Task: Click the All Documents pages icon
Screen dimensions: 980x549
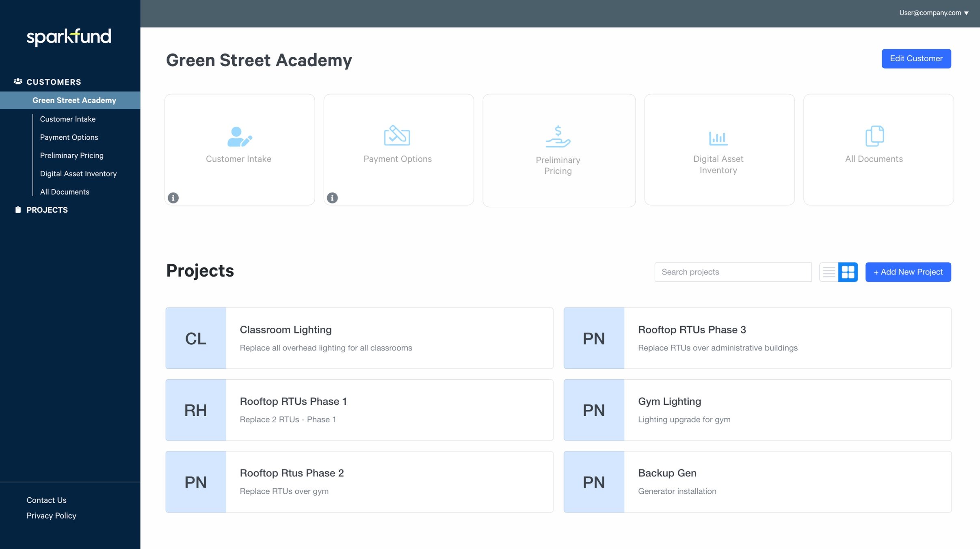Action: click(x=874, y=136)
